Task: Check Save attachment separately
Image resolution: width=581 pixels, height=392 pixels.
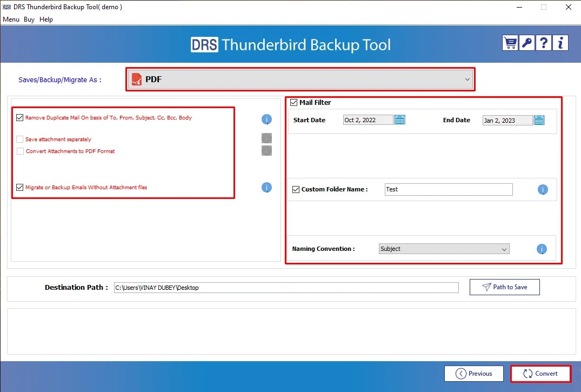Action: click(x=19, y=139)
